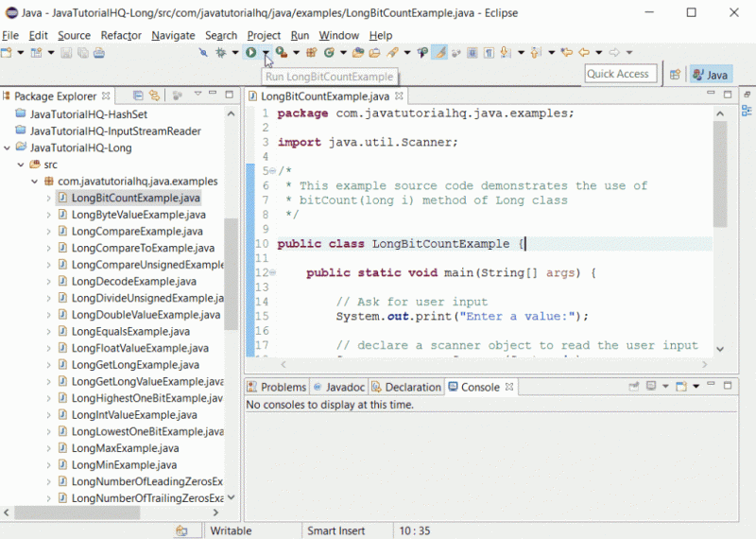The image size is (756, 539).
Task: Close the Console view tab
Action: click(509, 387)
